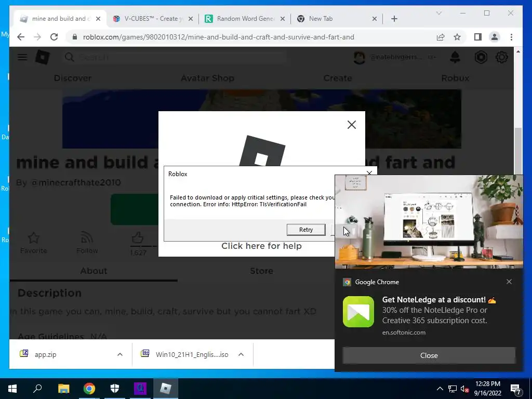The width and height of the screenshot is (532, 399).
Task: Bookmark this tab with the star icon
Action: click(x=457, y=37)
